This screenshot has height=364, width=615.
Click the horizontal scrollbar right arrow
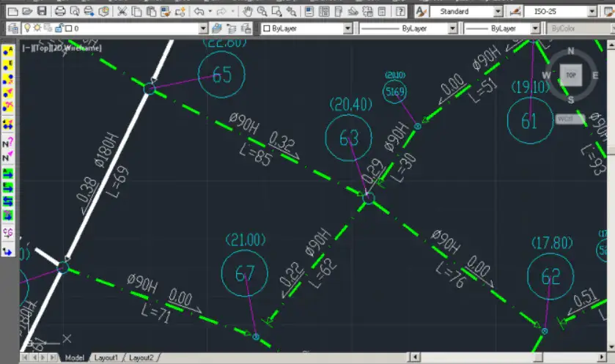pyautogui.click(x=602, y=357)
